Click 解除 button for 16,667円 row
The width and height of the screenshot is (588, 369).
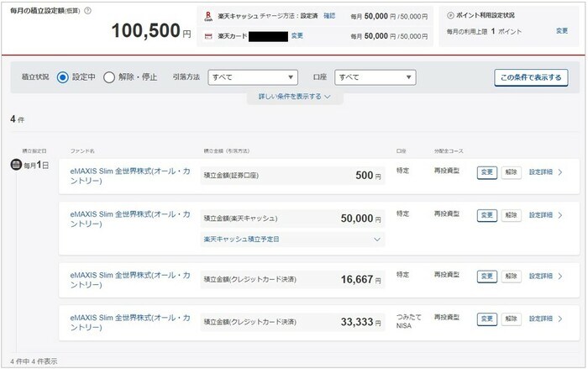click(511, 277)
